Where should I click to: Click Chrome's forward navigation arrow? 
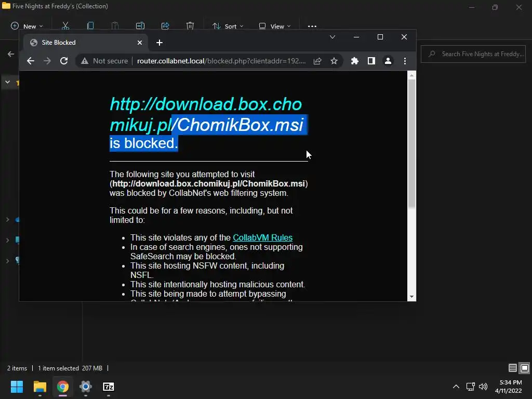[x=47, y=61]
